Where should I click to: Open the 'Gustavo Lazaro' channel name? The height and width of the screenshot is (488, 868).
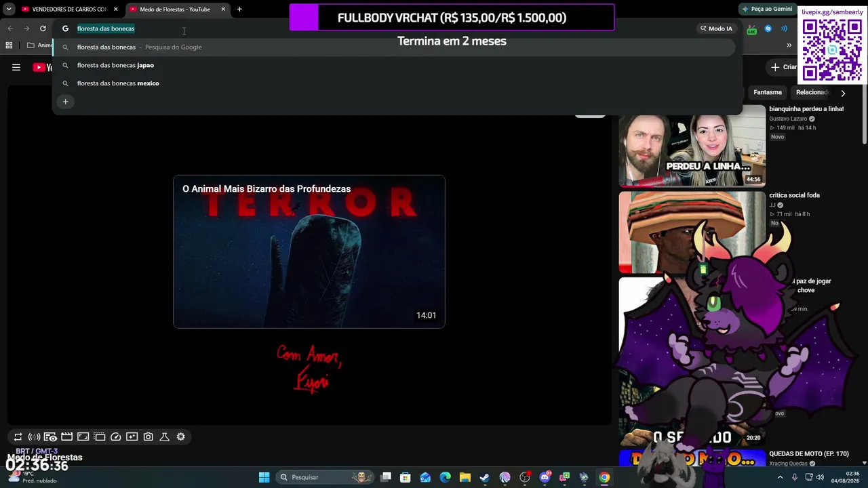coord(788,119)
